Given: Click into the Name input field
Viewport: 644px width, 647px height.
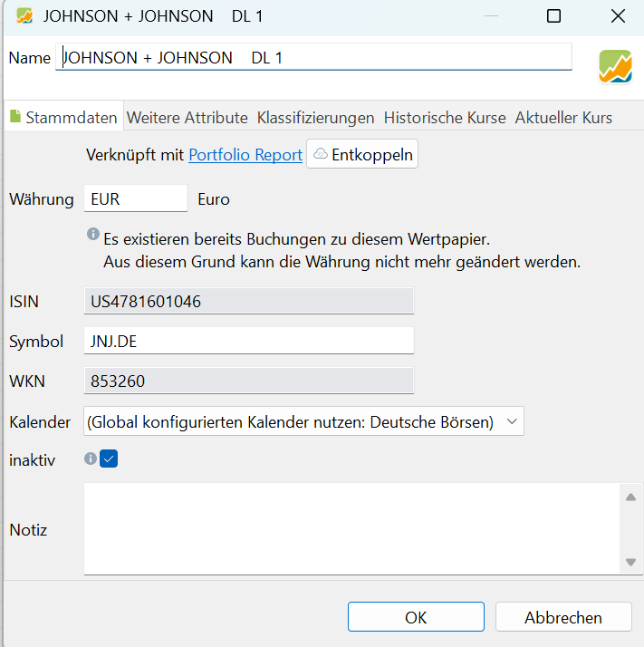Looking at the screenshot, I should pos(313,57).
